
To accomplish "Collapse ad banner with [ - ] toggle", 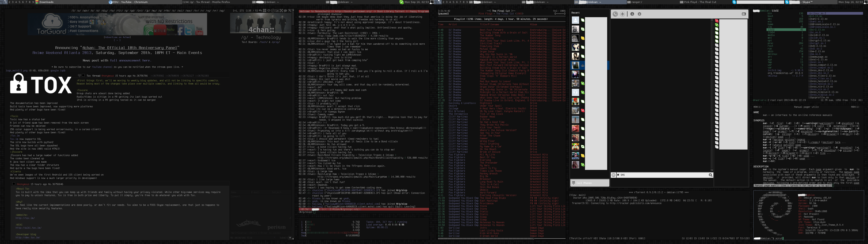I will point(117,40).
